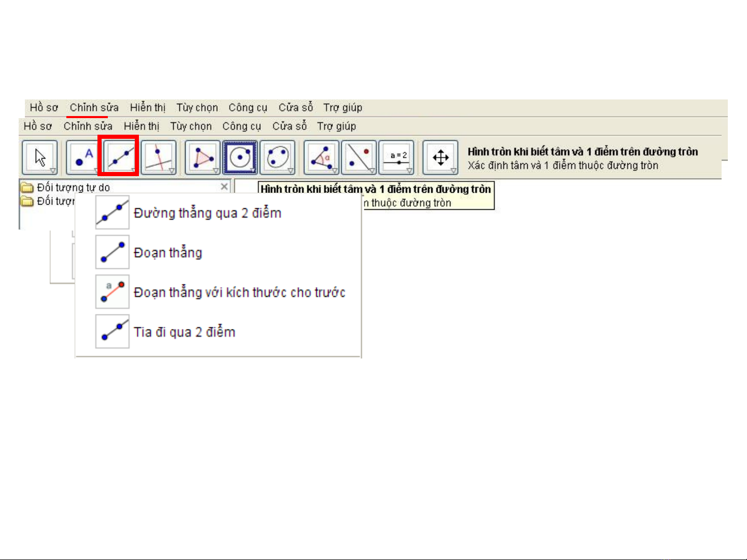747x560 pixels.
Task: Select "Tia đi qua 2 điểm" ray option
Action: pyautogui.click(x=184, y=332)
